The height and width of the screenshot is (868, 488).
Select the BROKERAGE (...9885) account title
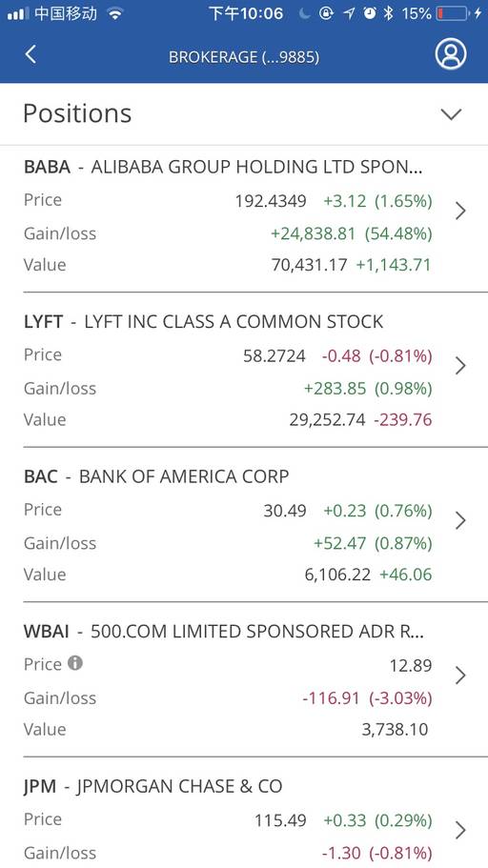[244, 57]
